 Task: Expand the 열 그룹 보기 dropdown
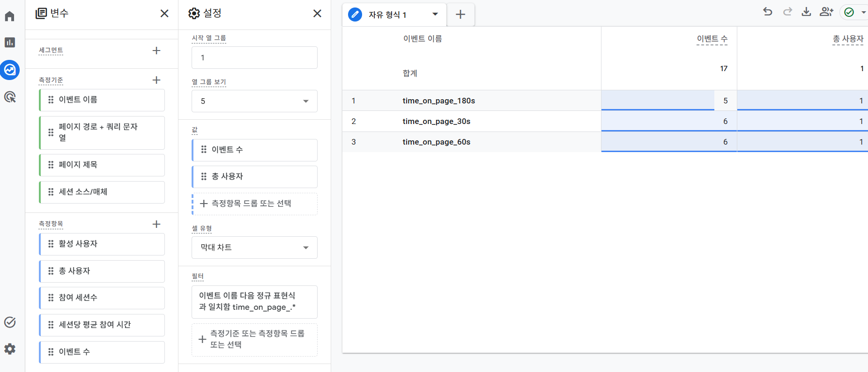(254, 101)
